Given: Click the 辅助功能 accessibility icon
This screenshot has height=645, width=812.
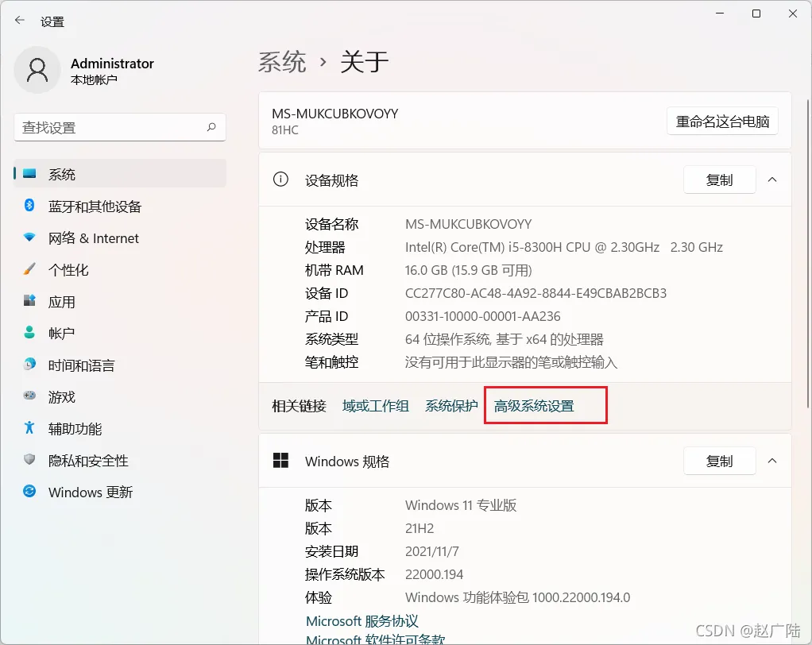Looking at the screenshot, I should coord(29,427).
